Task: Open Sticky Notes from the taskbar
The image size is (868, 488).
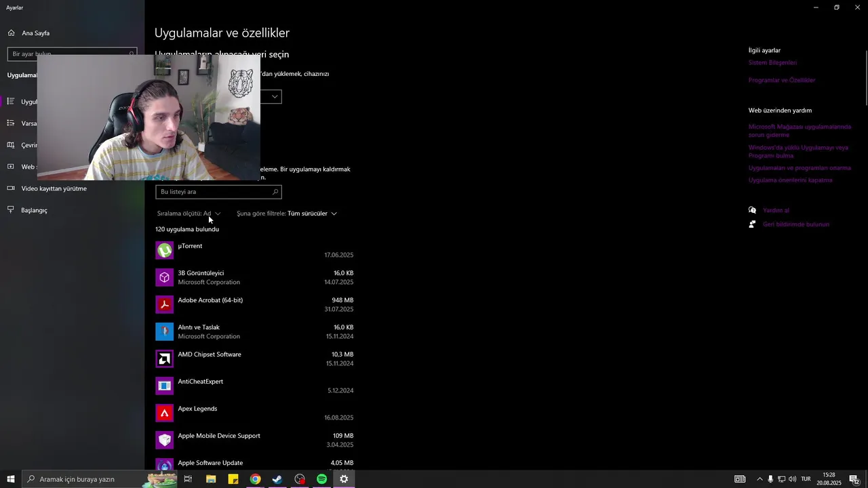Action: point(233,479)
